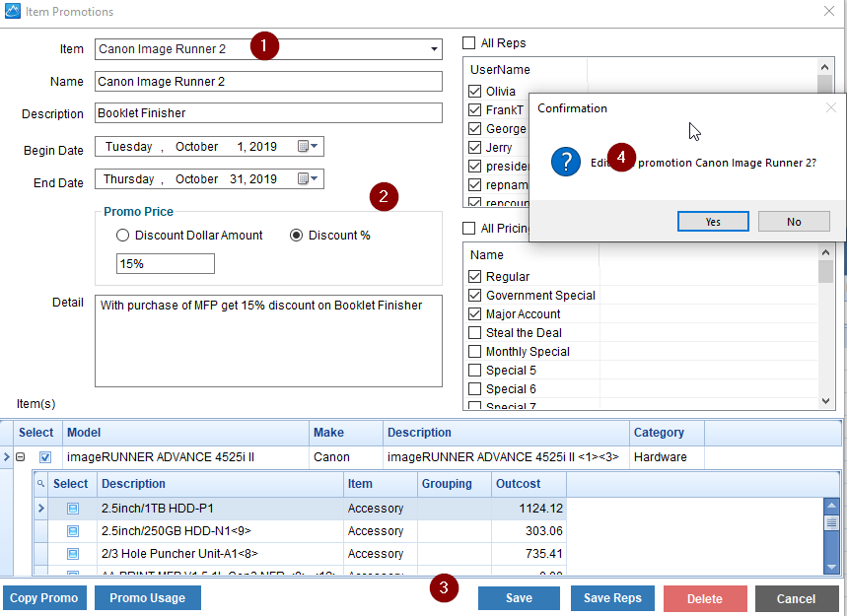Viewport: 847px width, 616px height.
Task: Click the Hardware category cell
Action: (x=667, y=457)
